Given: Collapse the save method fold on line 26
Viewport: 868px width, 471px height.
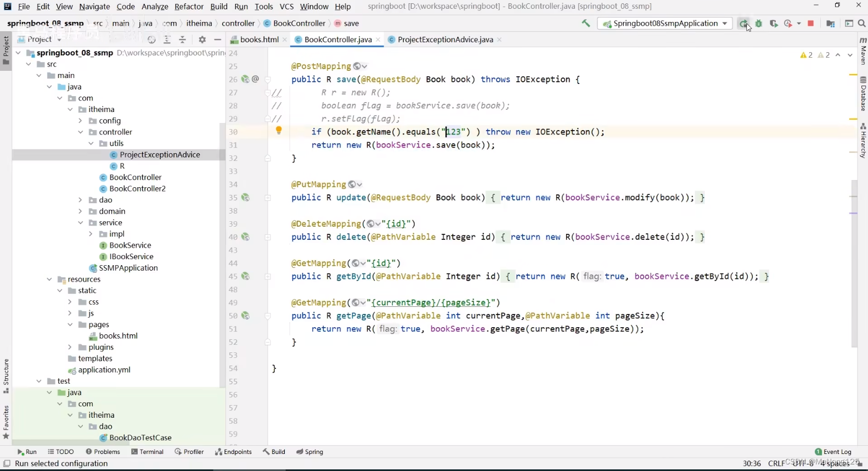Looking at the screenshot, I should tap(268, 79).
